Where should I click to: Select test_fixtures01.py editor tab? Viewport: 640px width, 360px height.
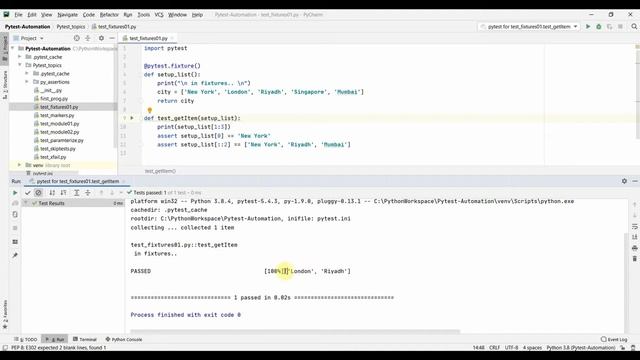148,38
